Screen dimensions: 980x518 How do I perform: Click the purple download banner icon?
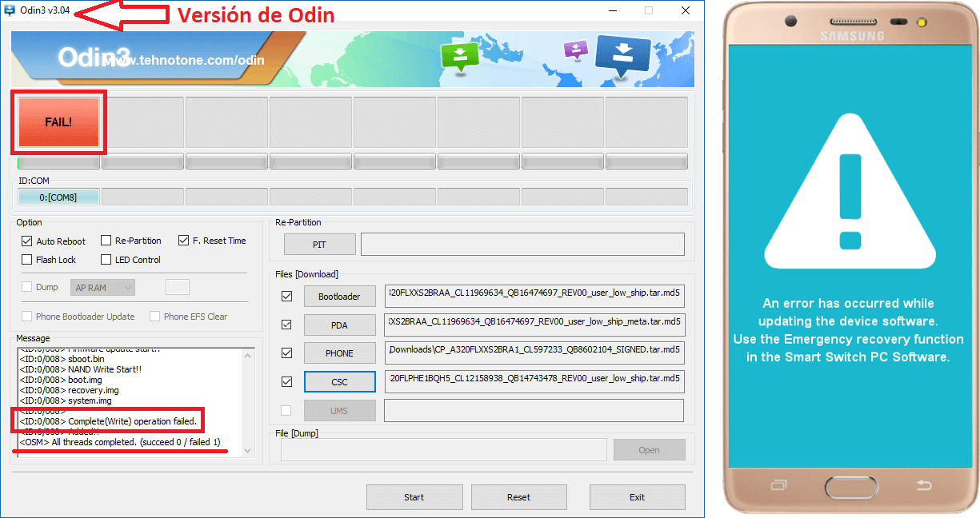click(x=575, y=50)
